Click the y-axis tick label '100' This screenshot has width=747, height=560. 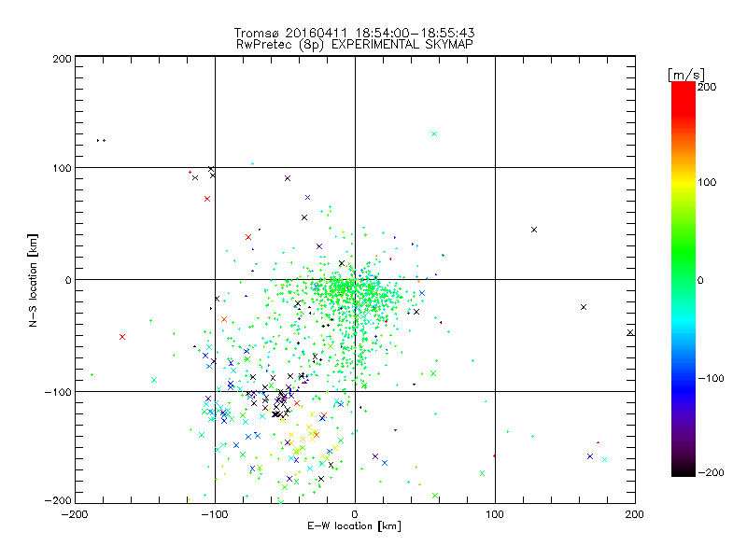coord(62,168)
